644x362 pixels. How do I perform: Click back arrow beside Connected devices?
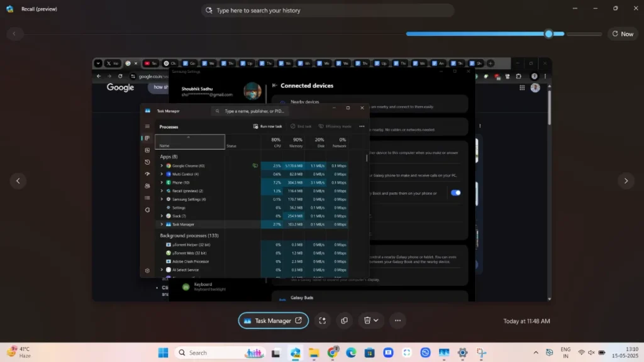pyautogui.click(x=275, y=85)
